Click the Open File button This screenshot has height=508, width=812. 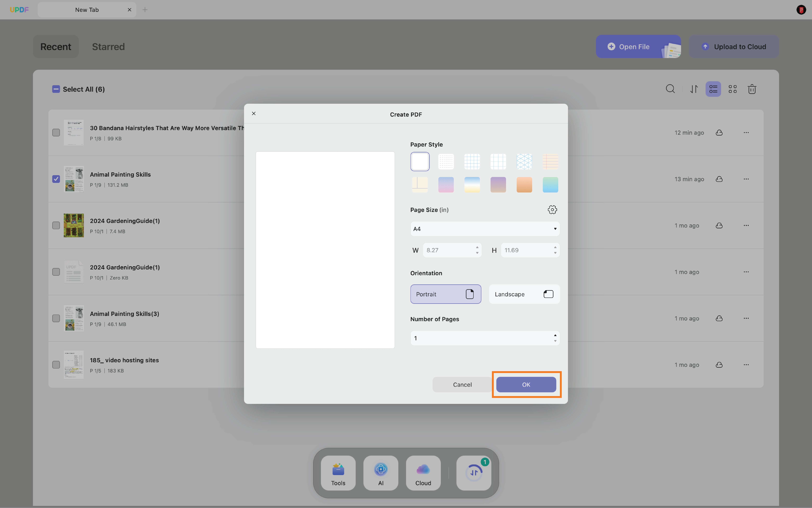[x=638, y=46]
